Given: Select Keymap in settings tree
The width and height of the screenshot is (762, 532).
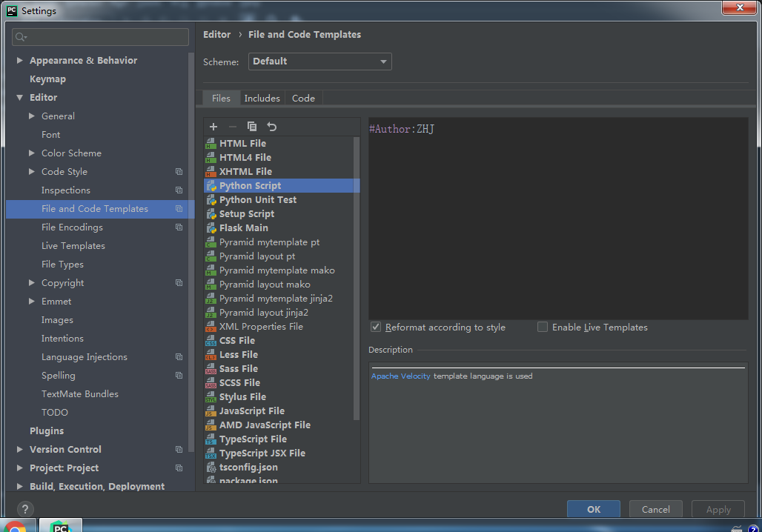Looking at the screenshot, I should (x=47, y=79).
